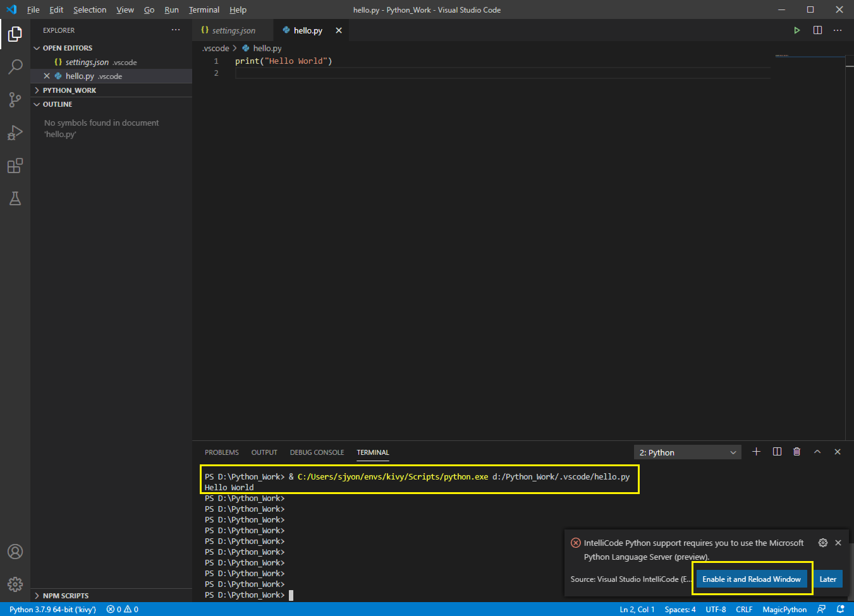The image size is (854, 616).
Task: Split the terminal panel
Action: (x=777, y=452)
